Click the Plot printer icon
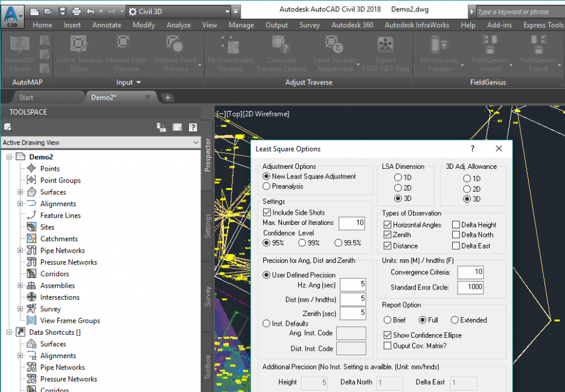Viewport: 565px width, 392px height. click(76, 11)
